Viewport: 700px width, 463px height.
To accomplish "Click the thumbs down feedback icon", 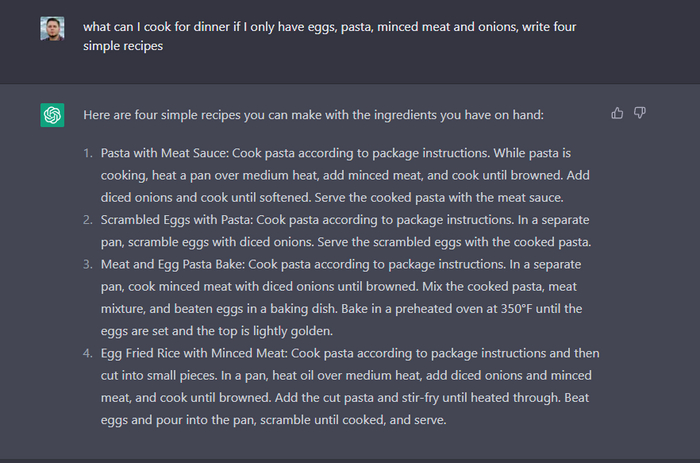I will click(640, 113).
